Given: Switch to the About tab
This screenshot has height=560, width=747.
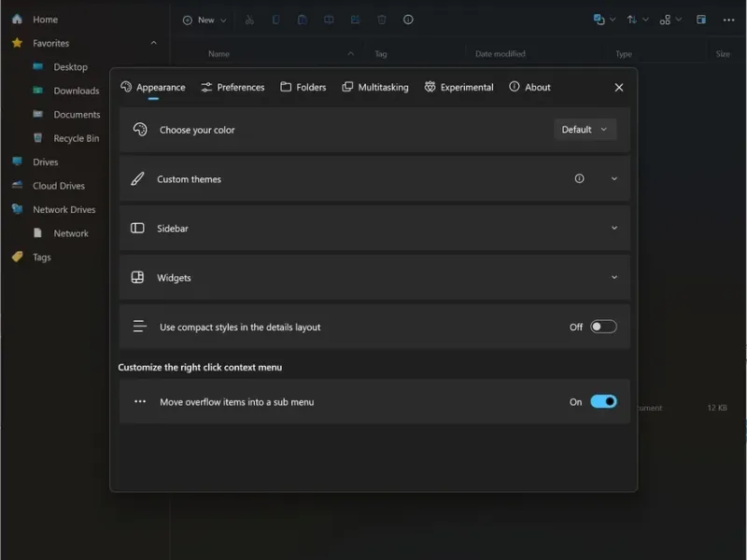Looking at the screenshot, I should click(x=529, y=87).
